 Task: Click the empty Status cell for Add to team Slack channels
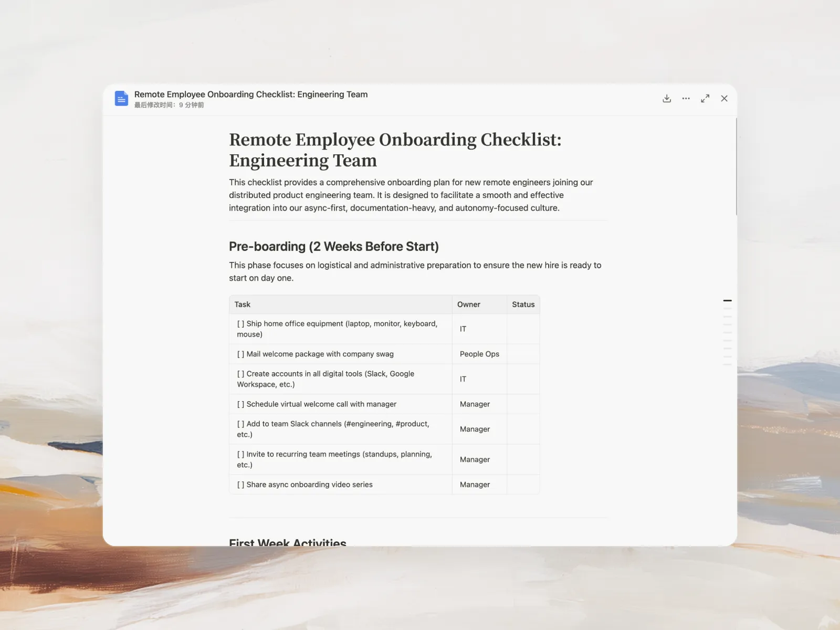[x=523, y=429]
